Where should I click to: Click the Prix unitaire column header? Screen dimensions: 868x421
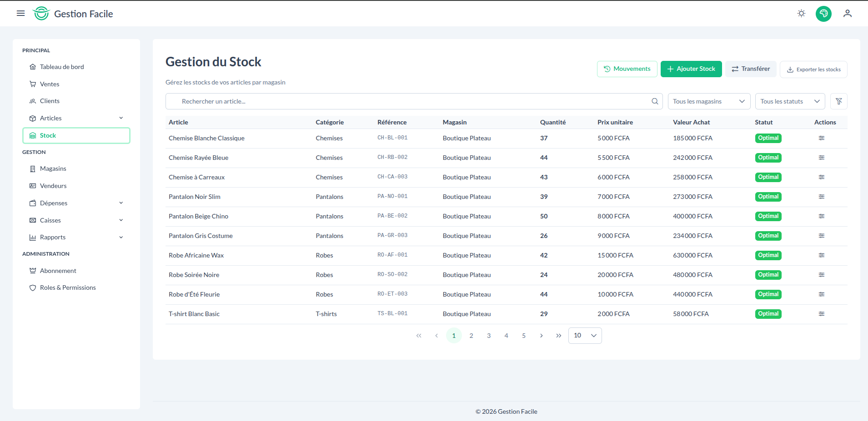tap(615, 122)
